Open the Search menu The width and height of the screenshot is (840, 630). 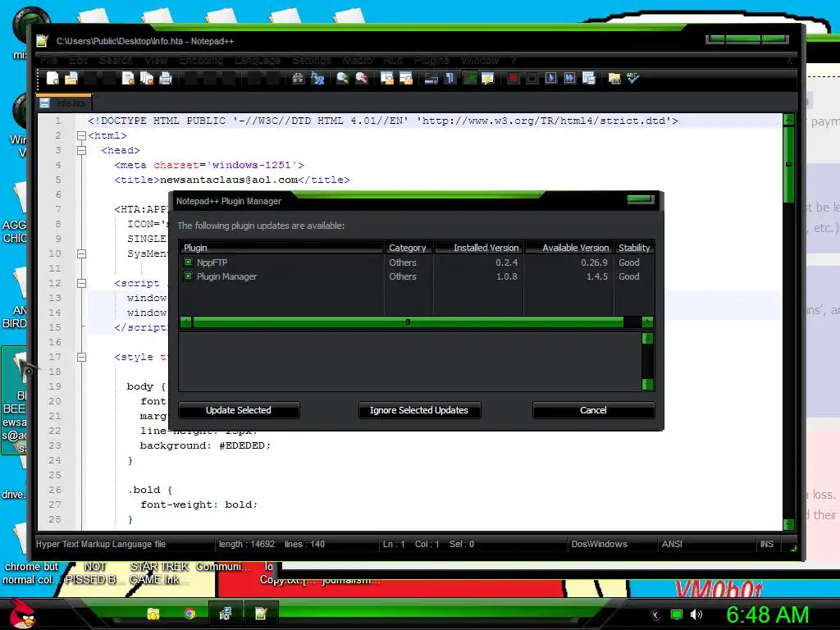pos(116,61)
